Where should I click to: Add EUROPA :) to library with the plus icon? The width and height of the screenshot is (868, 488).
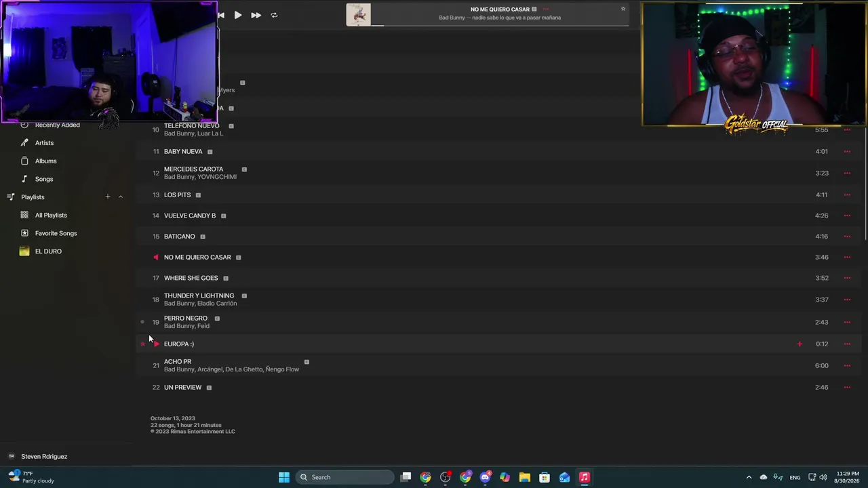coord(800,344)
